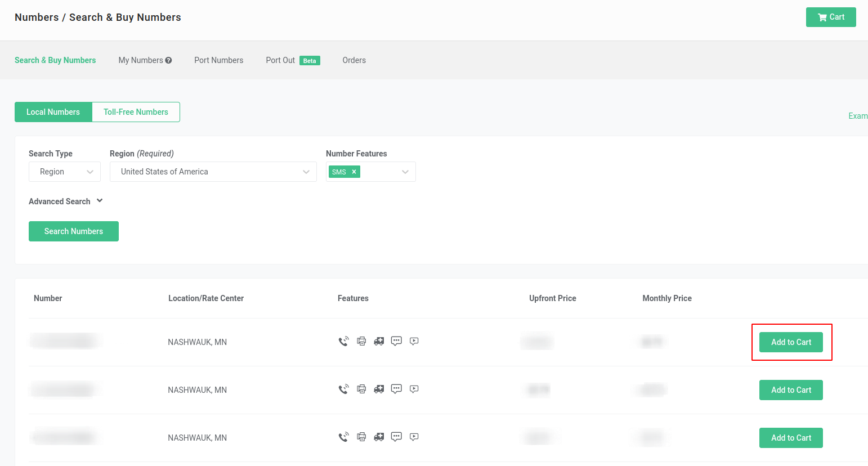Click voice phone icon in second result row

[343, 389]
